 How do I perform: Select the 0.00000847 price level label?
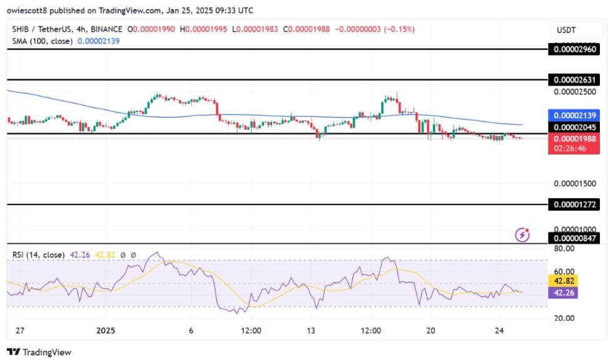(x=573, y=238)
